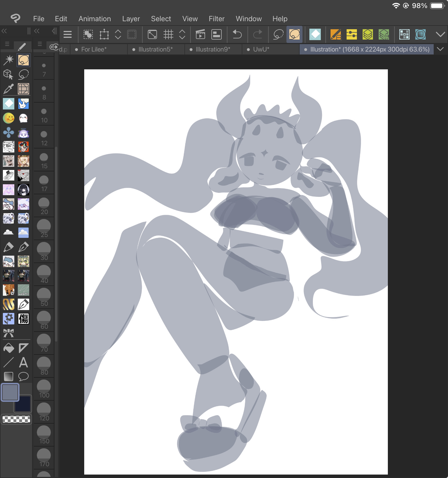Select the gray-blue main color swatch
448x478 pixels.
tap(10, 392)
